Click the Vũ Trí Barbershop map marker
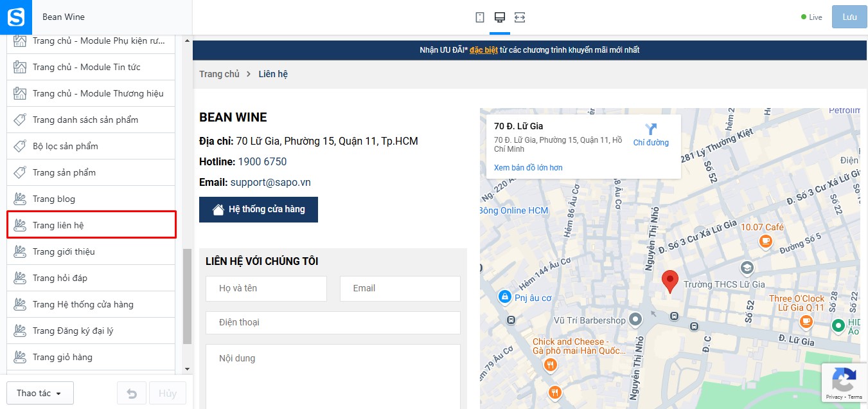868x409 pixels. [x=635, y=319]
